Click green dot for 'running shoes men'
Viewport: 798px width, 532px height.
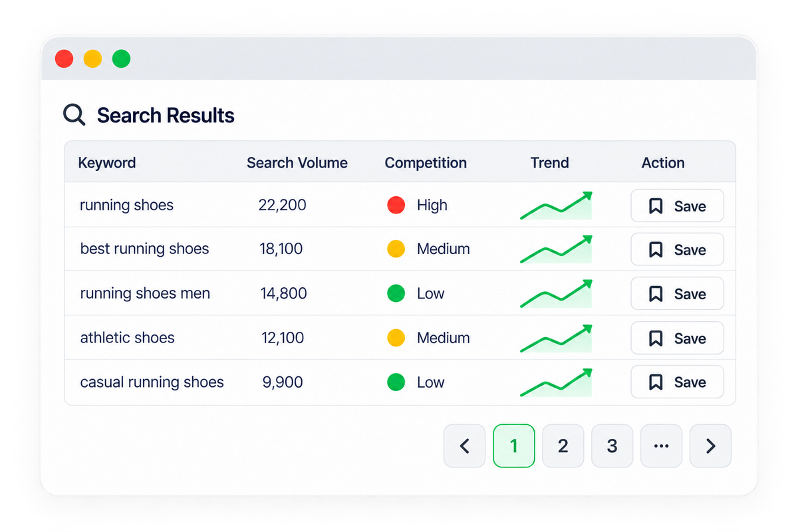(396, 293)
